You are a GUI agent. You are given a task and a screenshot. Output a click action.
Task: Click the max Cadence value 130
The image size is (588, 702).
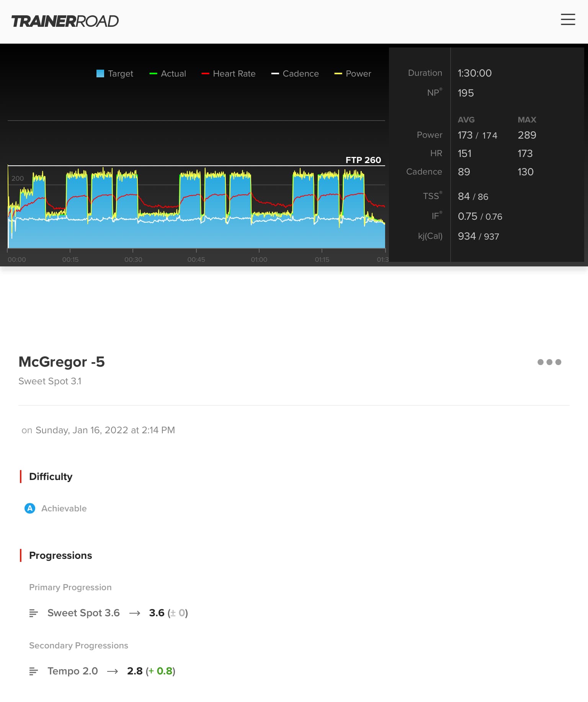[526, 172]
